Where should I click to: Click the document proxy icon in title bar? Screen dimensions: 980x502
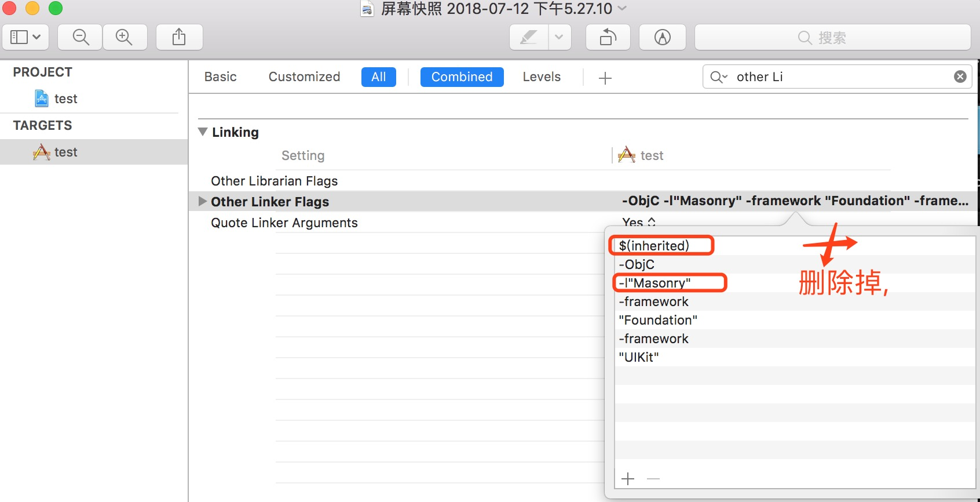[367, 9]
